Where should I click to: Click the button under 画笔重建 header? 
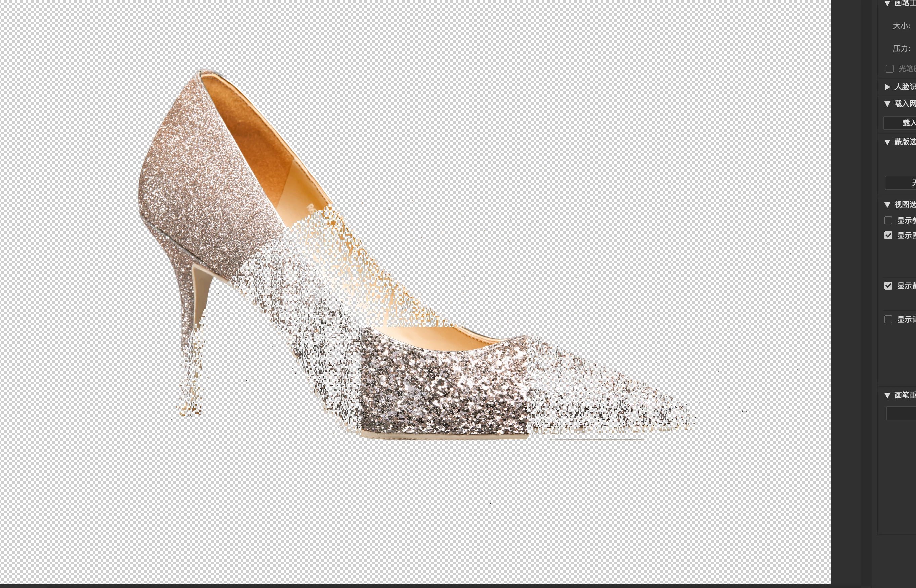[901, 413]
